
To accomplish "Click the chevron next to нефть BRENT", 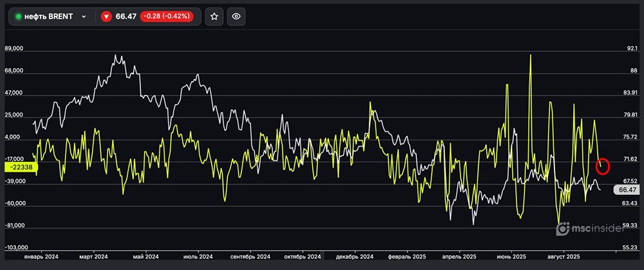I will pos(84,17).
